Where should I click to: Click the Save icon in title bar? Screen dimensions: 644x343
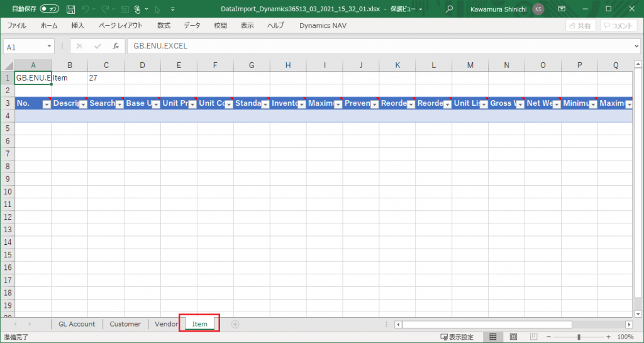point(70,9)
